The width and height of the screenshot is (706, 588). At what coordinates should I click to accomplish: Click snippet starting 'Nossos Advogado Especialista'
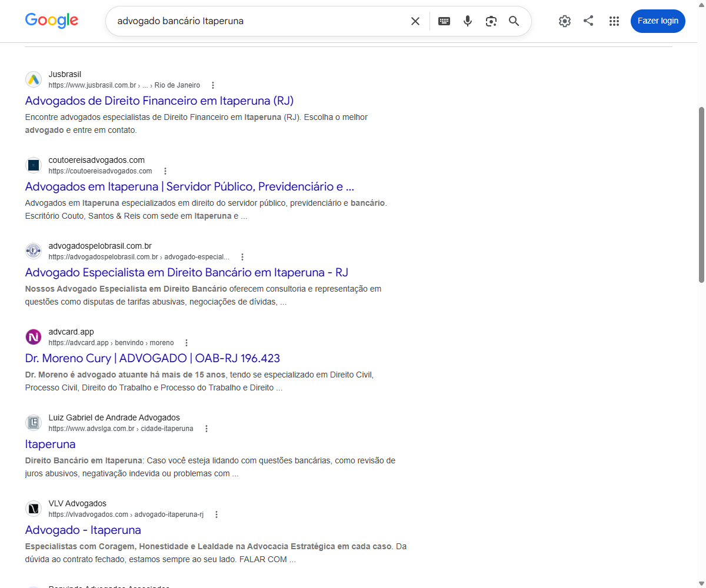[204, 295]
